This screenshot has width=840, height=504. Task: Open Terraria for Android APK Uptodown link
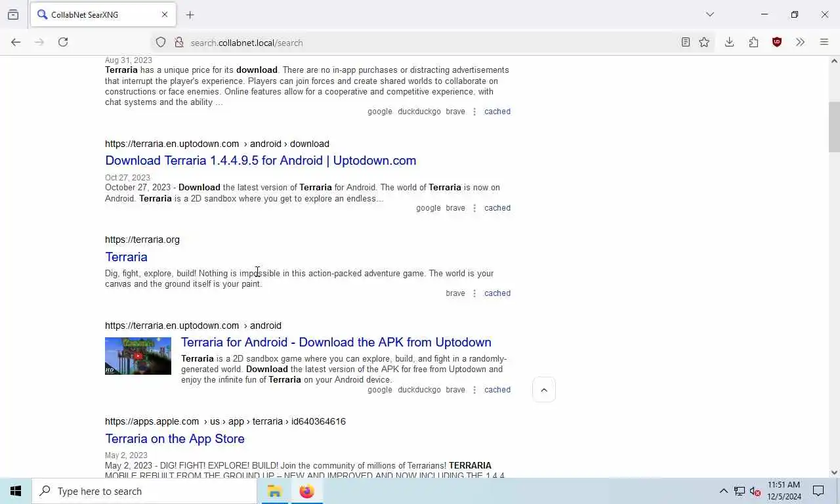coord(336,342)
